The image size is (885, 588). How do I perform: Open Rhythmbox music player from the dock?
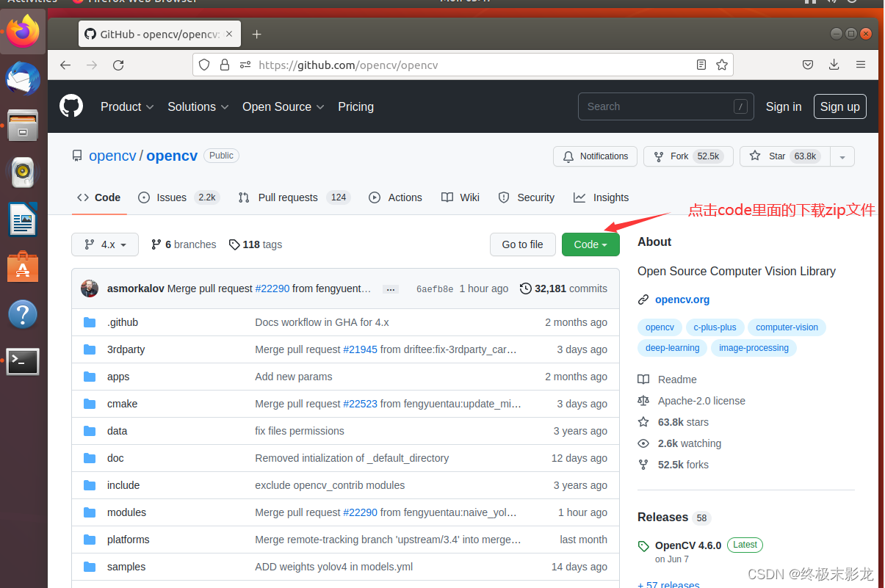pos(23,173)
